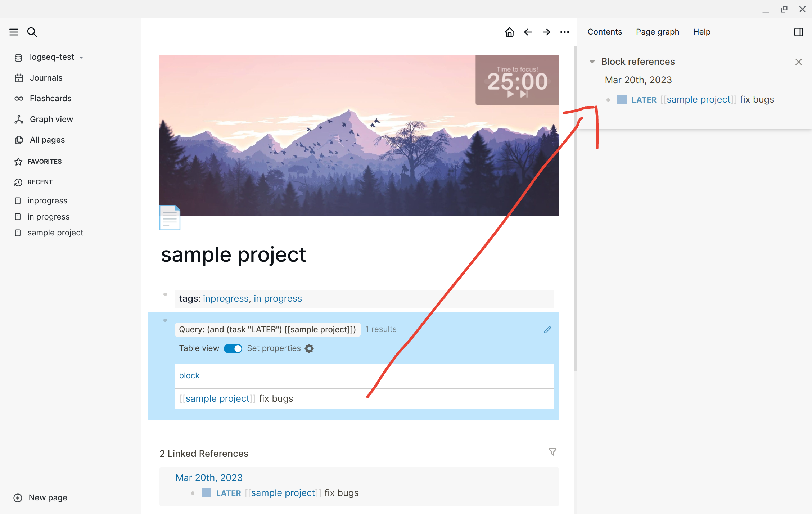Open the inprogress tag link

click(225, 298)
